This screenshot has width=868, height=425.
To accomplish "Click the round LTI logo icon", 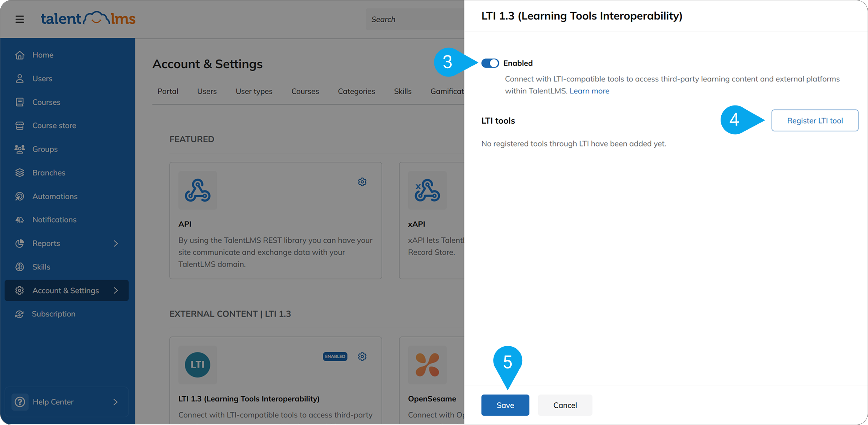I will 198,365.
